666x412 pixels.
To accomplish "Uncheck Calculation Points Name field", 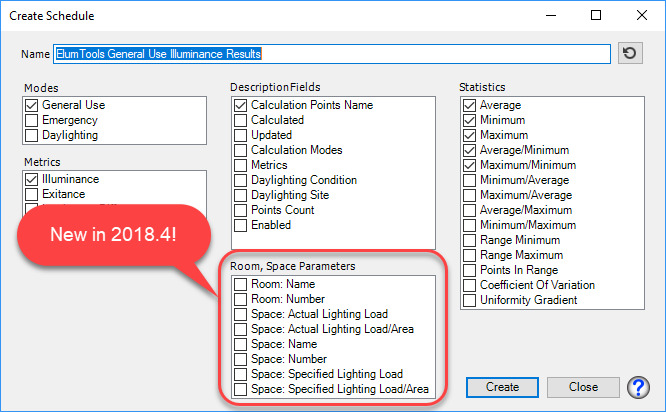I will (240, 105).
